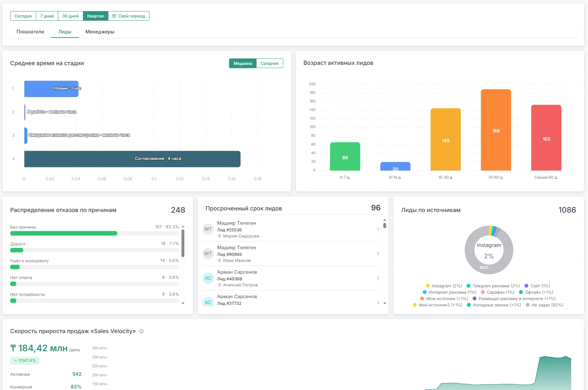Click the Нет потребности progress bar
This screenshot has height=390, width=588.
point(95,301)
